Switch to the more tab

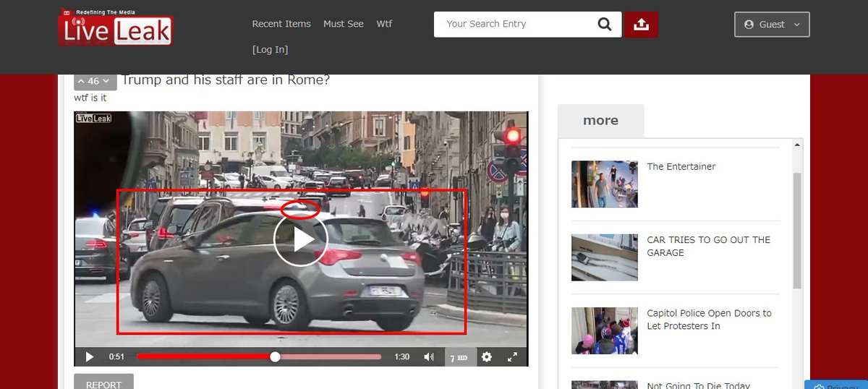[600, 121]
